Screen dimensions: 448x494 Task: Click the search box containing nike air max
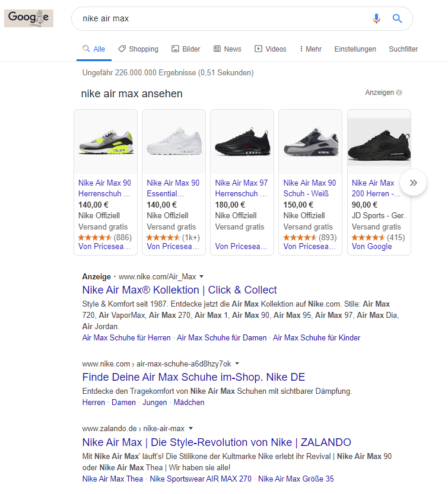click(x=221, y=18)
